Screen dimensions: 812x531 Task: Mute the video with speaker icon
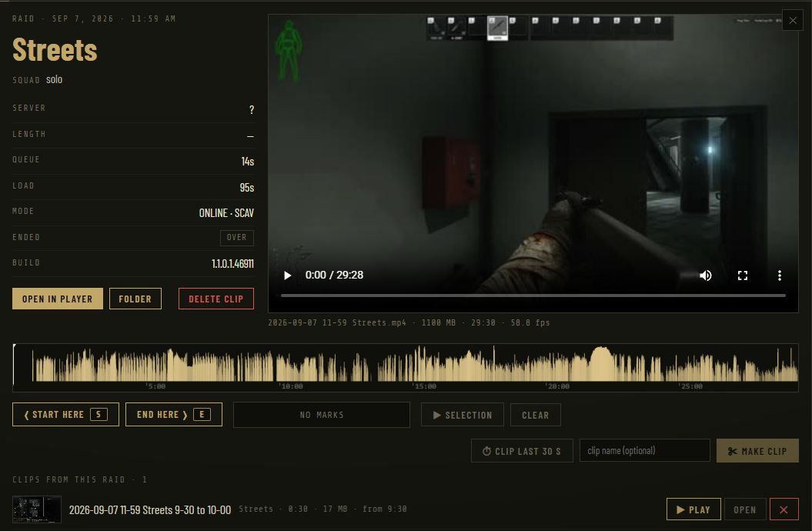[705, 276]
